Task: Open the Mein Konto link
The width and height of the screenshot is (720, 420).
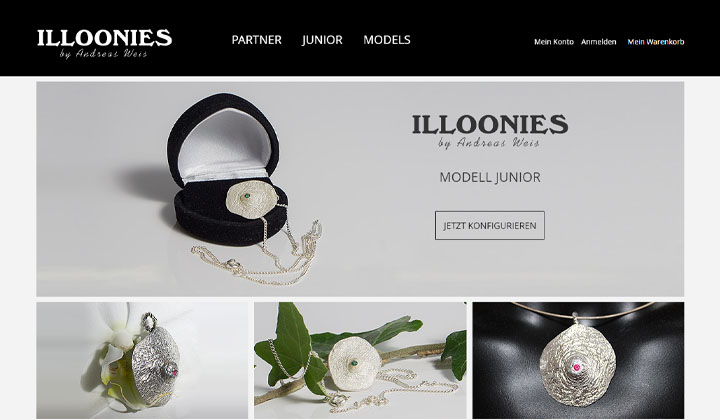Action: pos(554,42)
